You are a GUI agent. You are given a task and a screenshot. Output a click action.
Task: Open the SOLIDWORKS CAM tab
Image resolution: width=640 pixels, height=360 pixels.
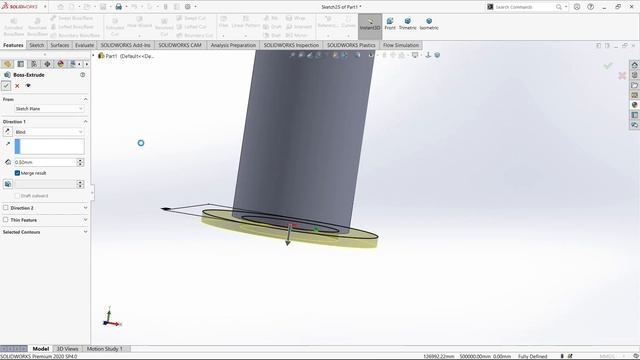pyautogui.click(x=180, y=45)
